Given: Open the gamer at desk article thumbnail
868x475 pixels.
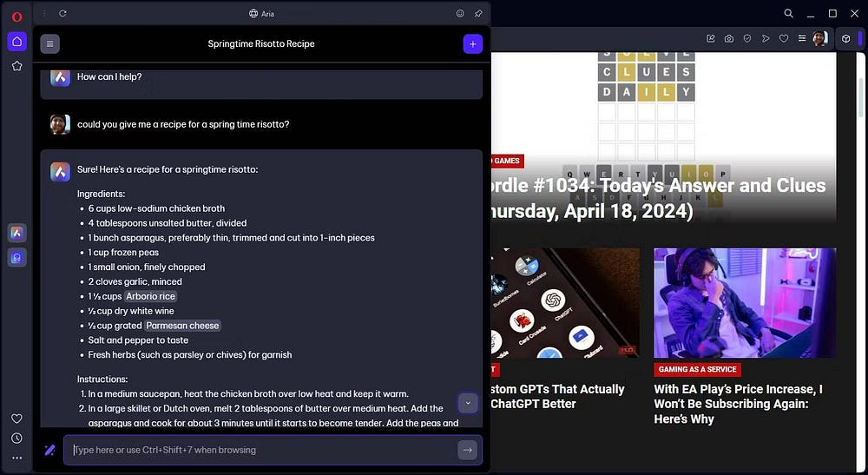Looking at the screenshot, I should click(745, 303).
